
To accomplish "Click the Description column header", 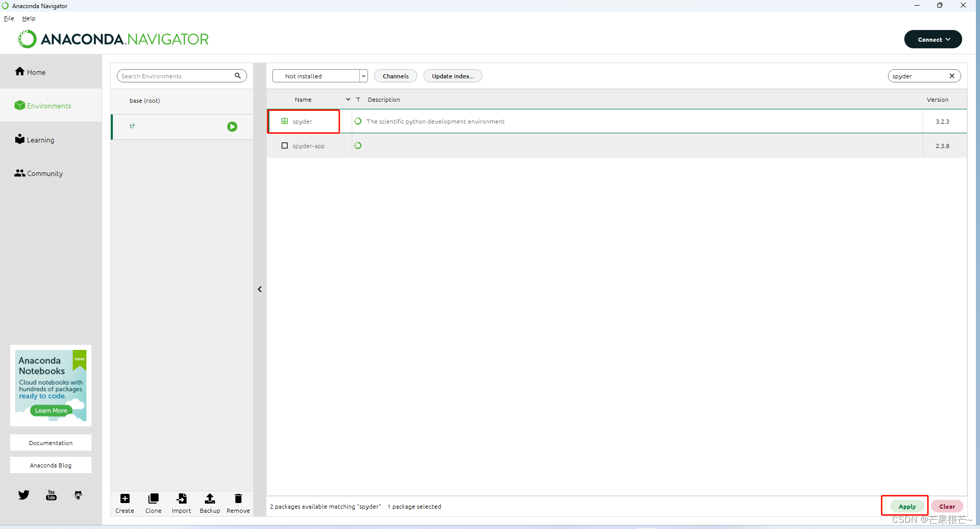I will [x=384, y=100].
